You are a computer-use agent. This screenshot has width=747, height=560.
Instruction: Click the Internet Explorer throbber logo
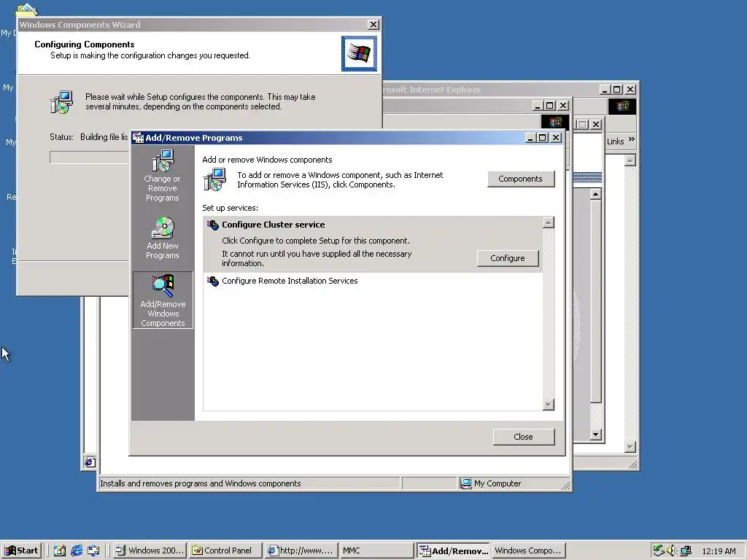click(x=622, y=106)
